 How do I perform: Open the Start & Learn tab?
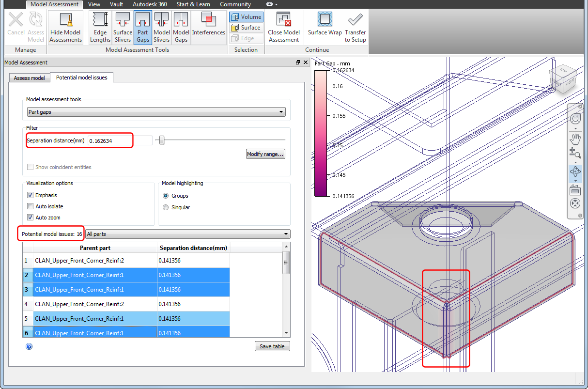(193, 4)
